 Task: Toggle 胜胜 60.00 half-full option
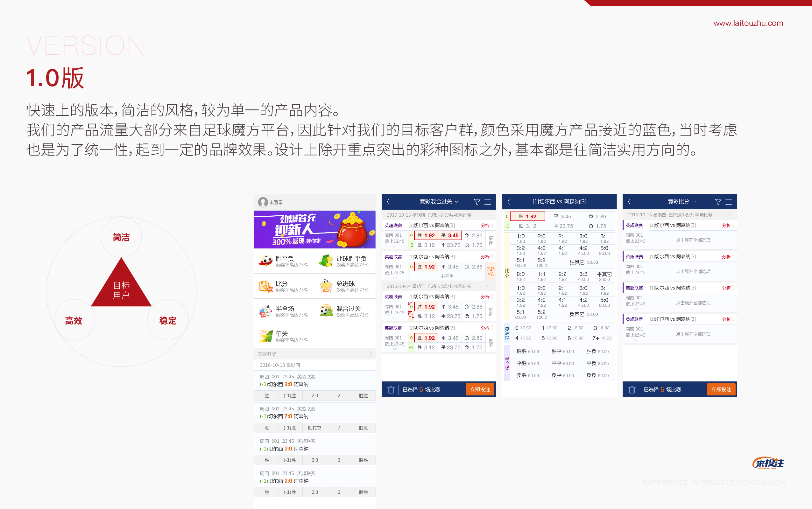point(527,352)
